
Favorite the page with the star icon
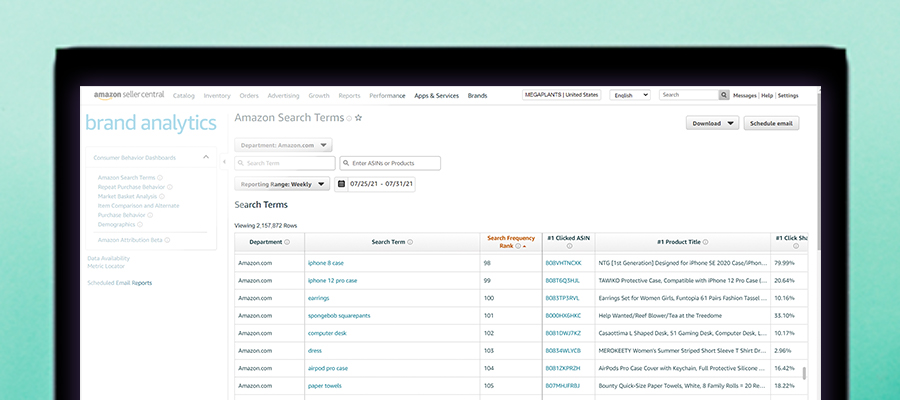click(358, 118)
